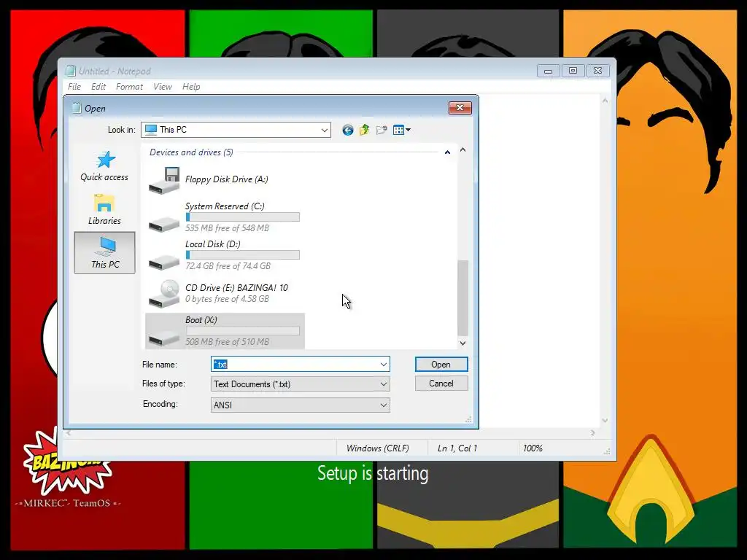Click the file list scroll-up arrow
This screenshot has width=747, height=560.
tap(462, 149)
